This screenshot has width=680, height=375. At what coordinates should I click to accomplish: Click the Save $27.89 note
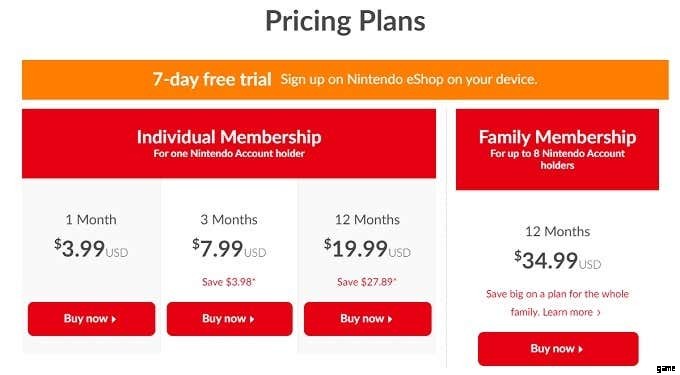point(367,282)
